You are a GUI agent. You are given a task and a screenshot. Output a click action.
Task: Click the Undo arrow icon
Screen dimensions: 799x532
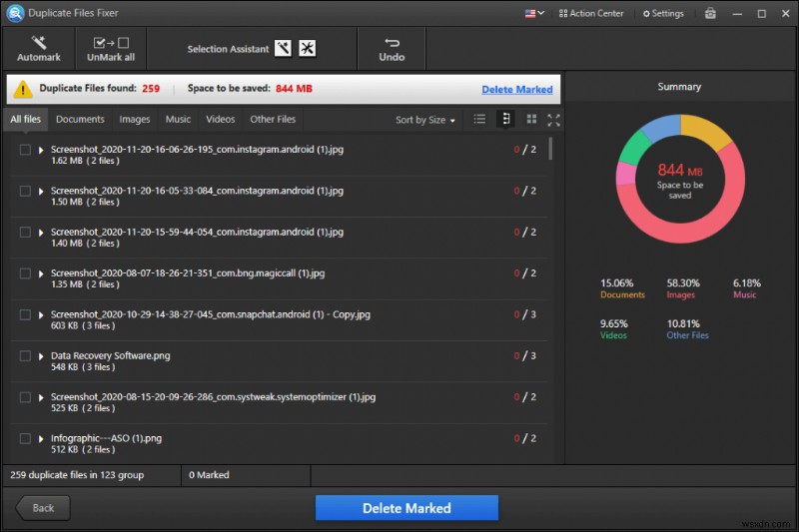click(392, 42)
